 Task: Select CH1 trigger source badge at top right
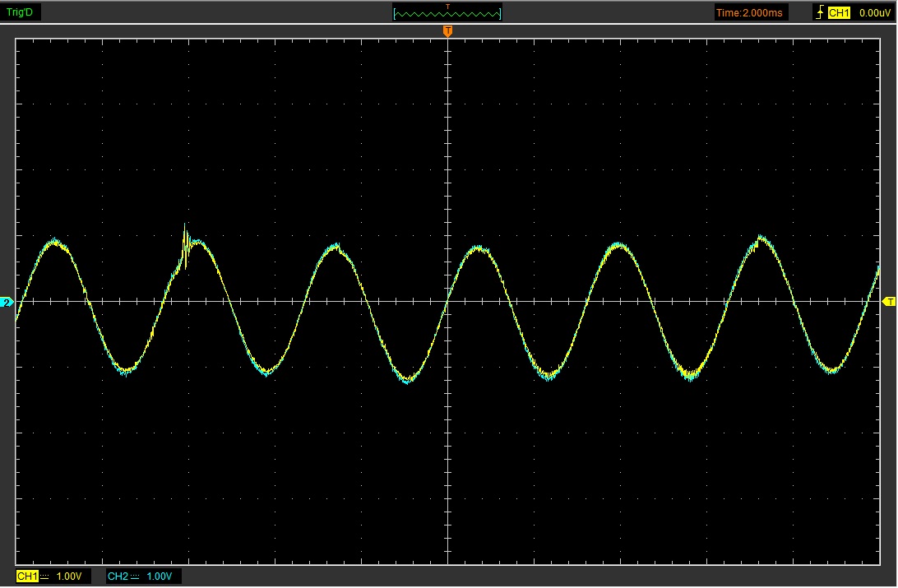[838, 12]
